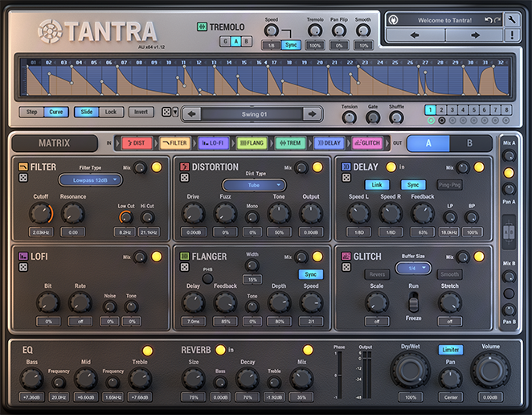Screen dimensions: 532x415
Task: Click the exclamation mark info icon
Action: (511, 35)
